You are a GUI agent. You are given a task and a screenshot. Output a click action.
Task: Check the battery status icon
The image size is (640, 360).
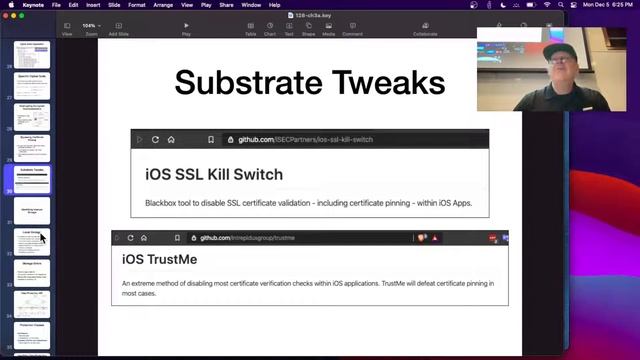(x=531, y=5)
